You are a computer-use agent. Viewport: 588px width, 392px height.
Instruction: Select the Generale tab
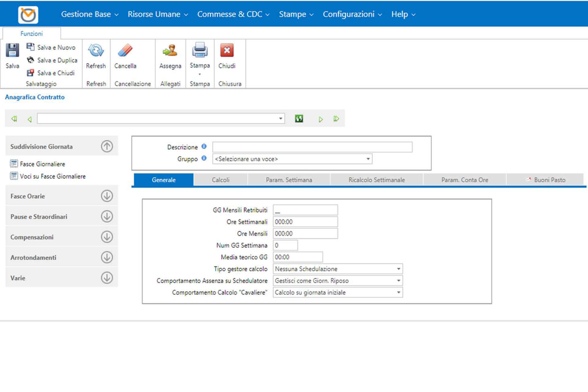(164, 180)
